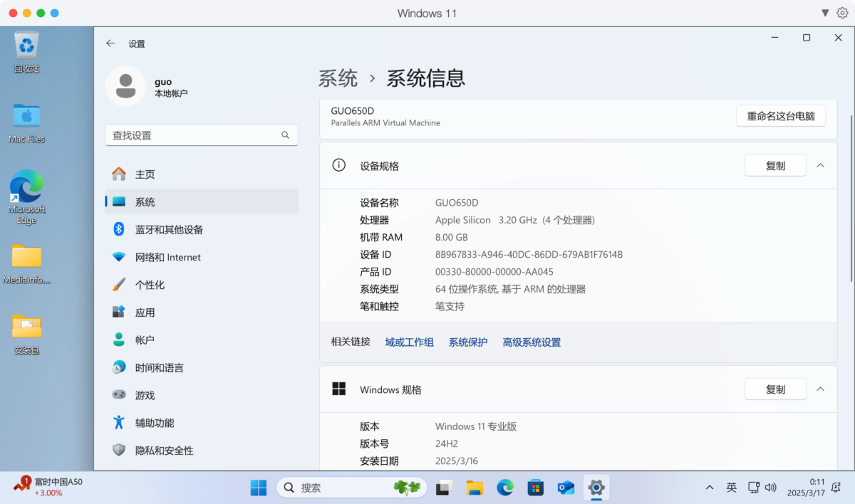Go back with the Settings back arrow
The width and height of the screenshot is (855, 504).
[x=110, y=43]
